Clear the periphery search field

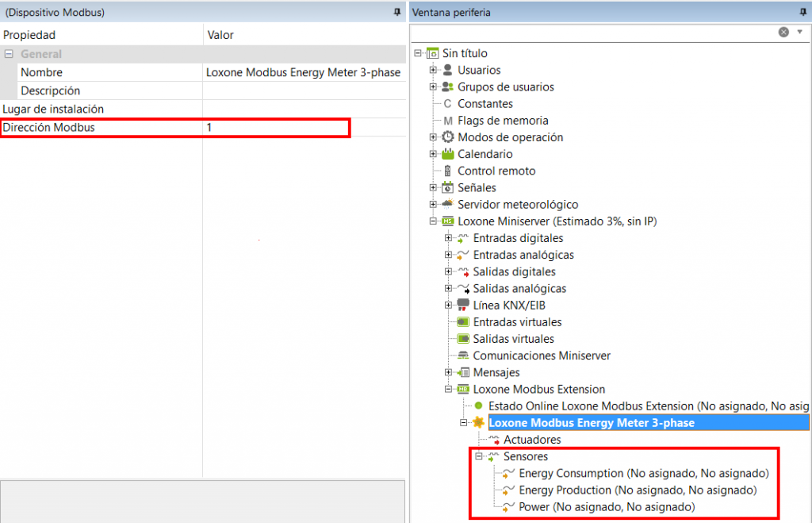tap(783, 32)
